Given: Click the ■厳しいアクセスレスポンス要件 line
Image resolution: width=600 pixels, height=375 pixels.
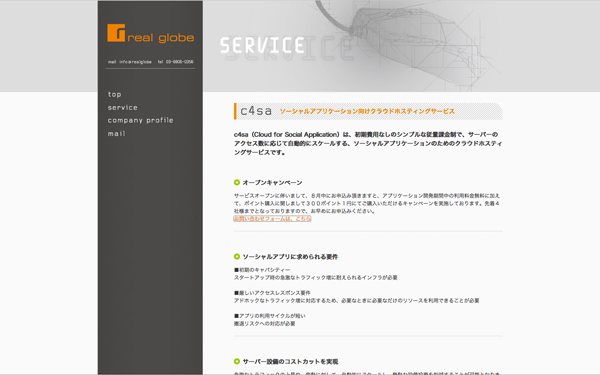Looking at the screenshot, I should tap(272, 293).
